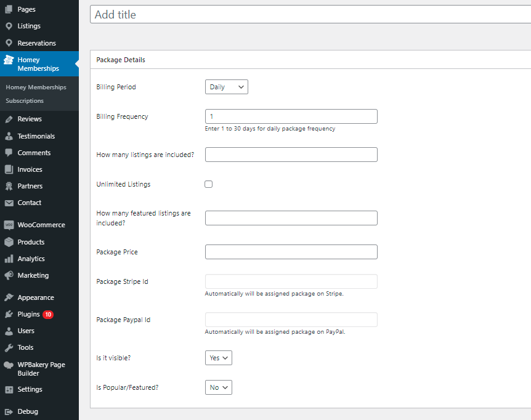Focus the Package Price input

[x=291, y=252]
